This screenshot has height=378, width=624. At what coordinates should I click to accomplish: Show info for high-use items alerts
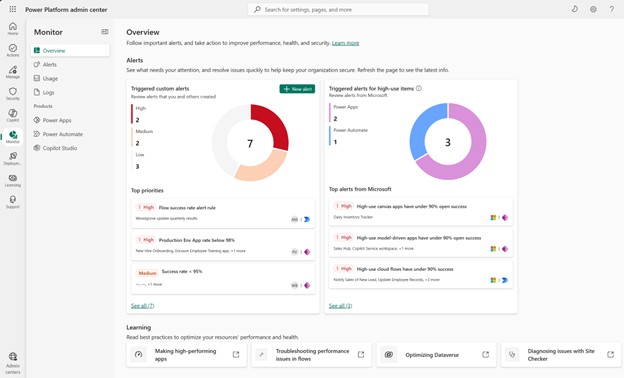coord(419,88)
